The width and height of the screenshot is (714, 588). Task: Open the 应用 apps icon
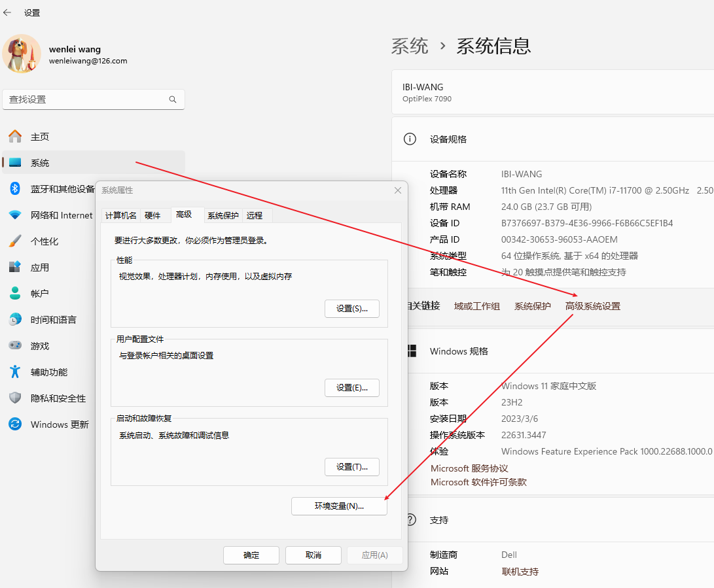click(15, 268)
